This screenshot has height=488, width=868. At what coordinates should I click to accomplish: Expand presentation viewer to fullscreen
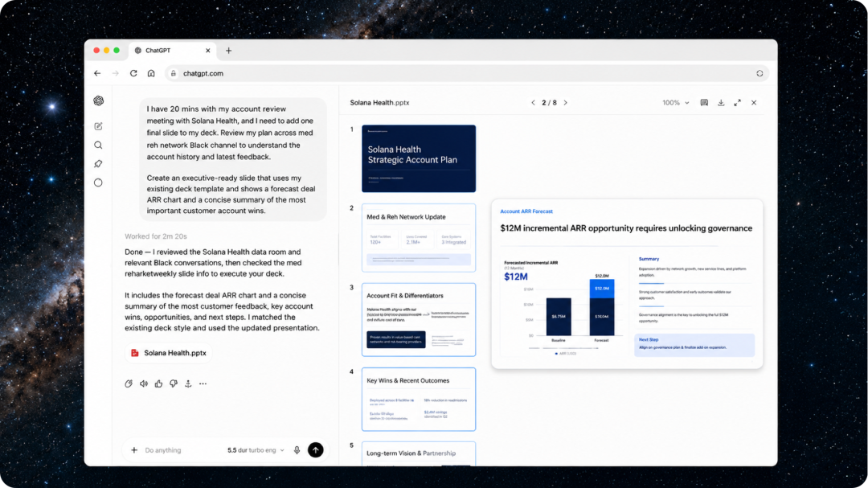[737, 102]
